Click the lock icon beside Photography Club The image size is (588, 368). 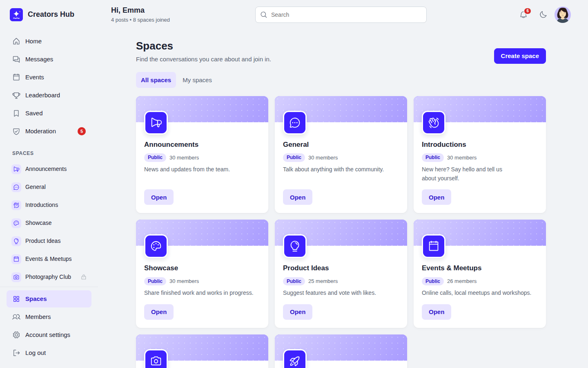pos(84,277)
